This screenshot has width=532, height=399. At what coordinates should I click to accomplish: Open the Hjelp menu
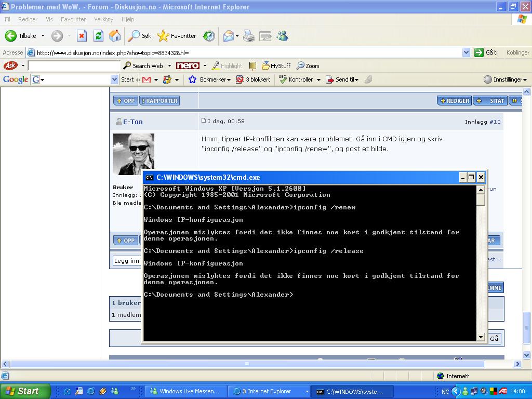click(128, 19)
